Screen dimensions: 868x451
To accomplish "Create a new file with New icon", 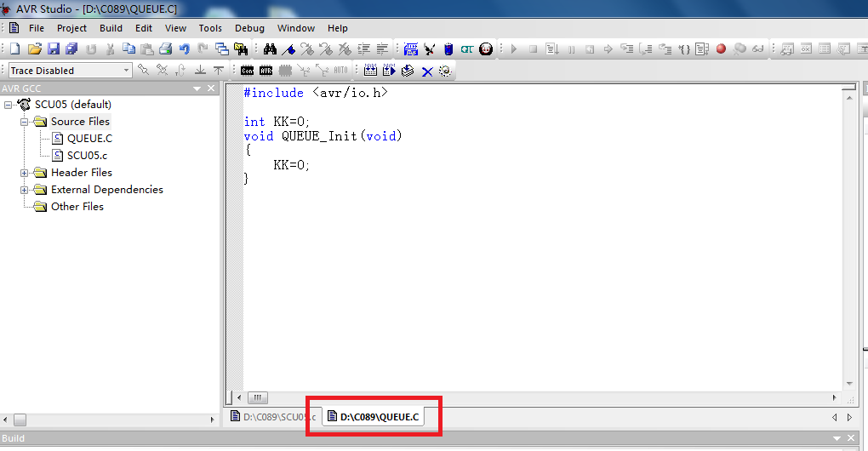I will (15, 49).
